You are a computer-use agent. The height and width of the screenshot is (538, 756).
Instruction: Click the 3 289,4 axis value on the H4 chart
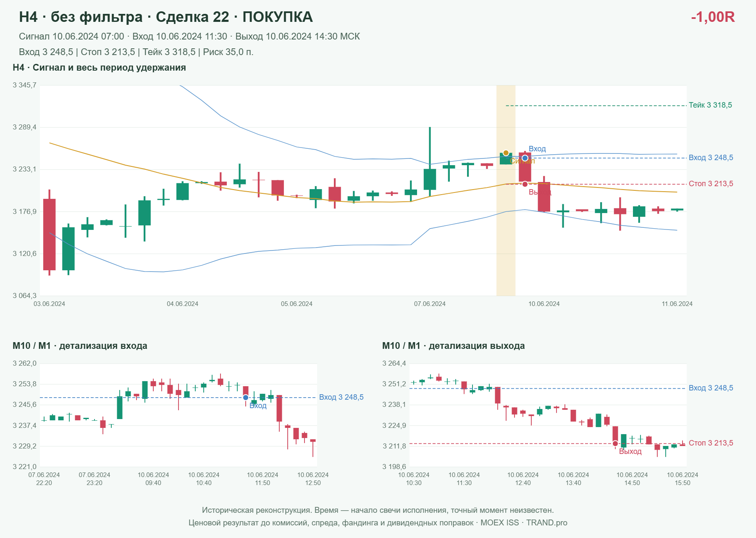25,127
